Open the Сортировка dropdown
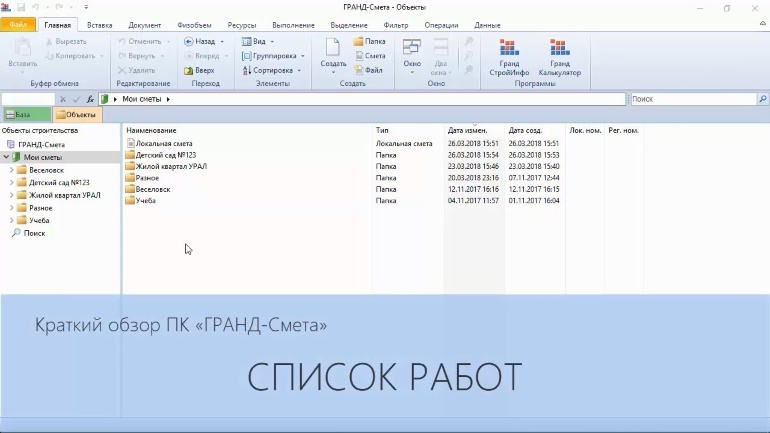The height and width of the screenshot is (433, 770). click(272, 70)
